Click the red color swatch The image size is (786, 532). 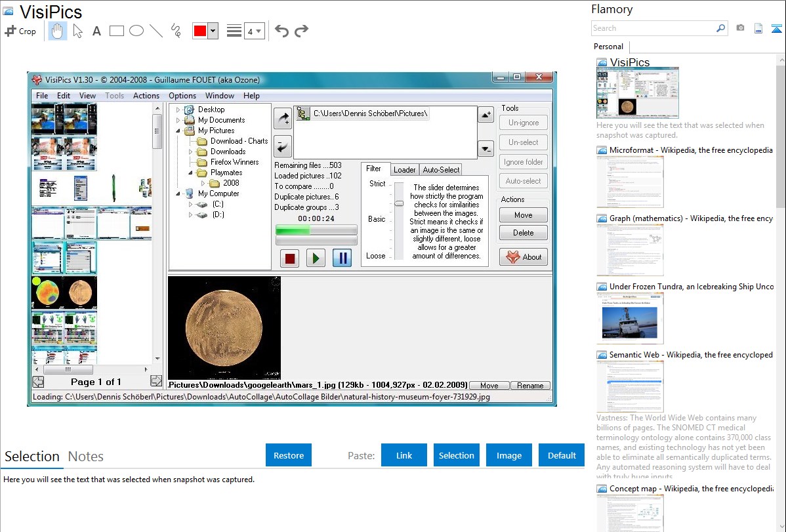click(x=199, y=31)
